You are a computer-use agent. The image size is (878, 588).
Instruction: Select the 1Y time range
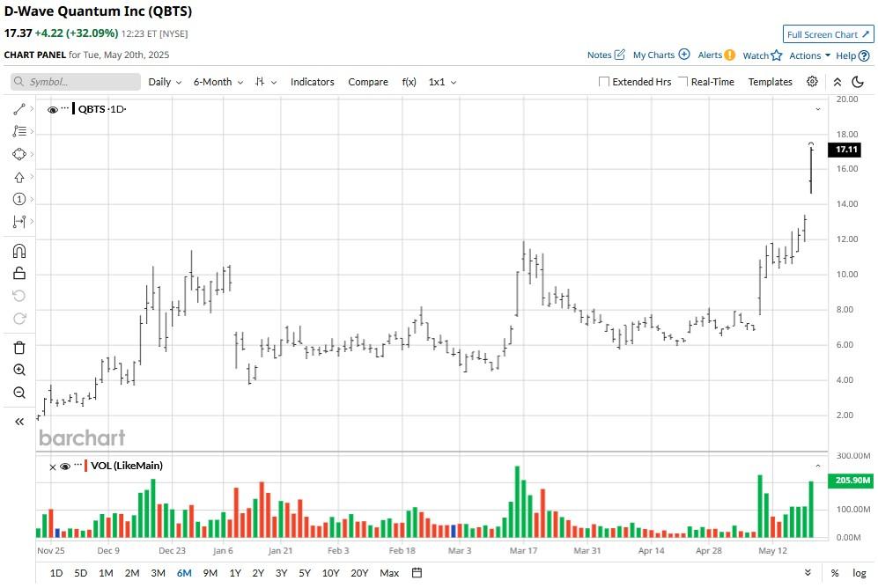pyautogui.click(x=235, y=573)
